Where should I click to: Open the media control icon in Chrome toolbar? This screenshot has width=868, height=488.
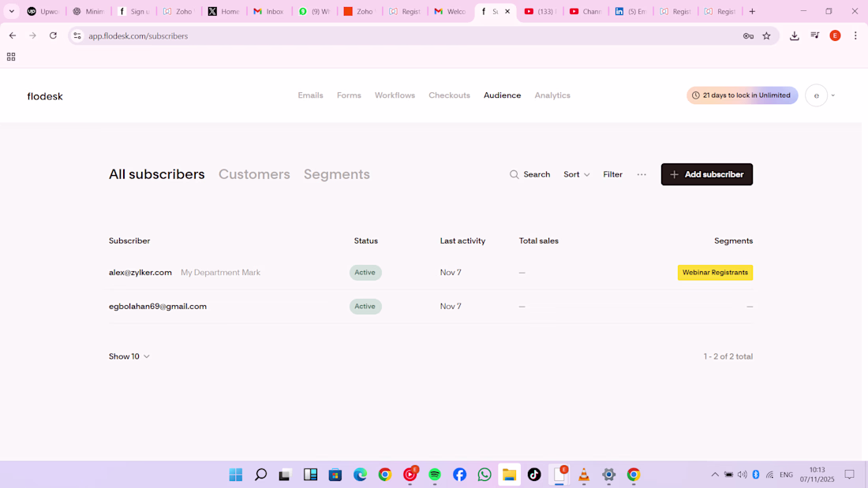pos(815,36)
